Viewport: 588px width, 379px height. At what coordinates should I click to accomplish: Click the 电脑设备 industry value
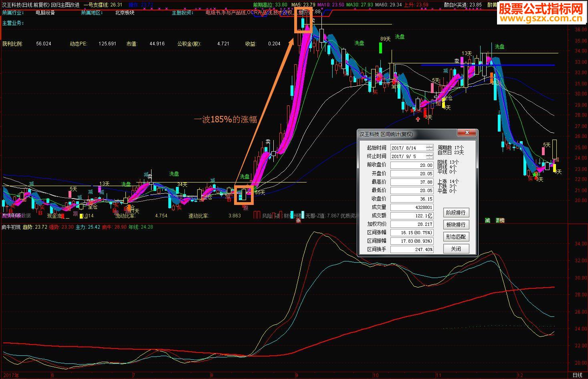[45, 12]
